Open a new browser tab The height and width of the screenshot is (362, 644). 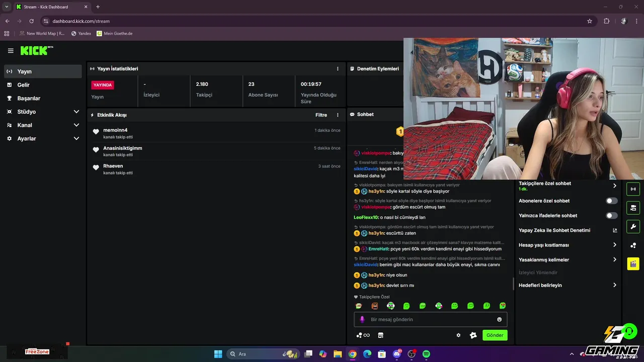tap(98, 7)
